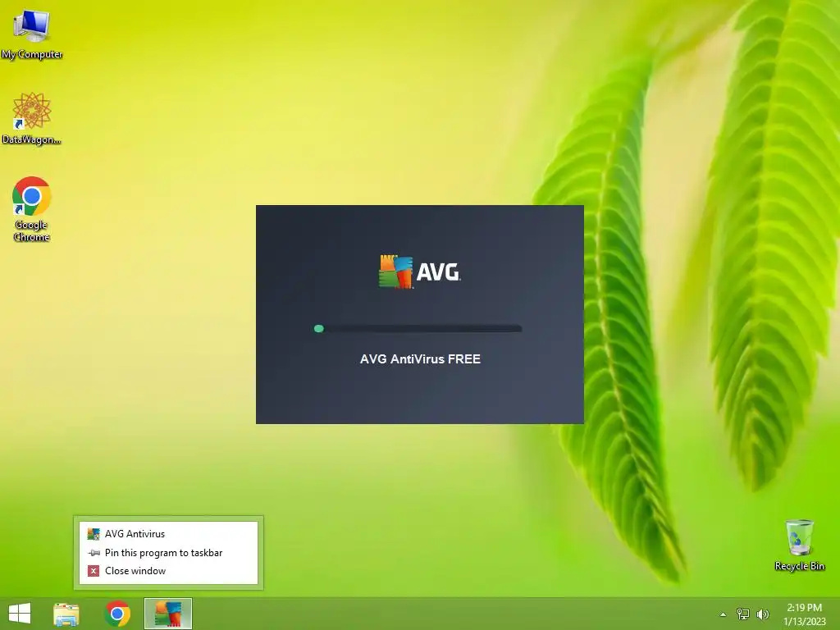Open the volume speaker icon in tray
The height and width of the screenshot is (630, 840).
coord(763,614)
